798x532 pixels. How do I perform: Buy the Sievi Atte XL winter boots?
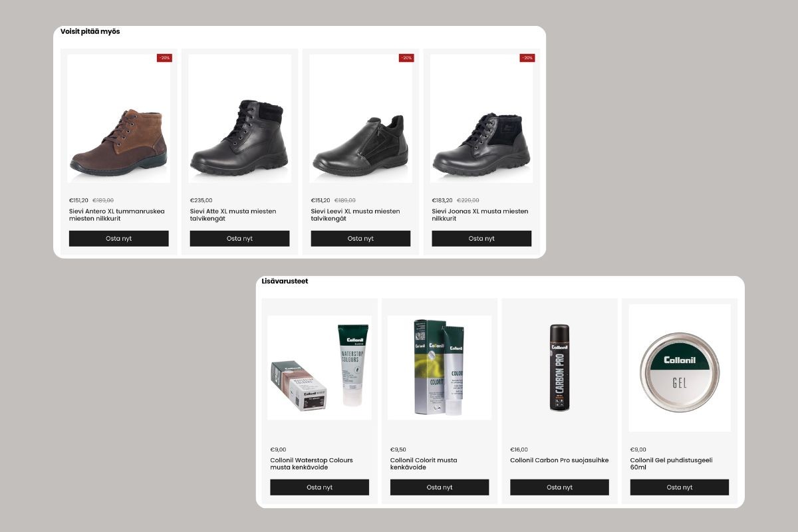239,239
